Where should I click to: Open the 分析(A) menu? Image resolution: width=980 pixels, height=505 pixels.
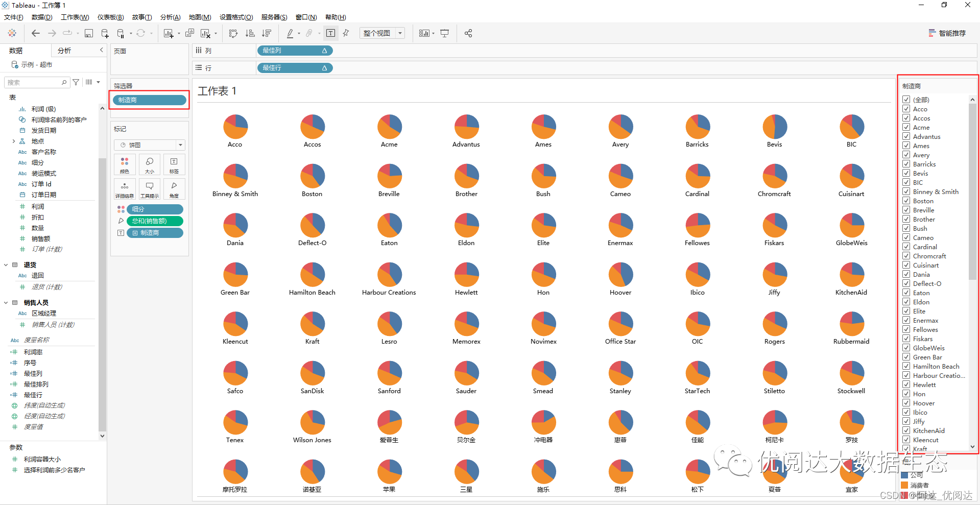[x=170, y=17]
